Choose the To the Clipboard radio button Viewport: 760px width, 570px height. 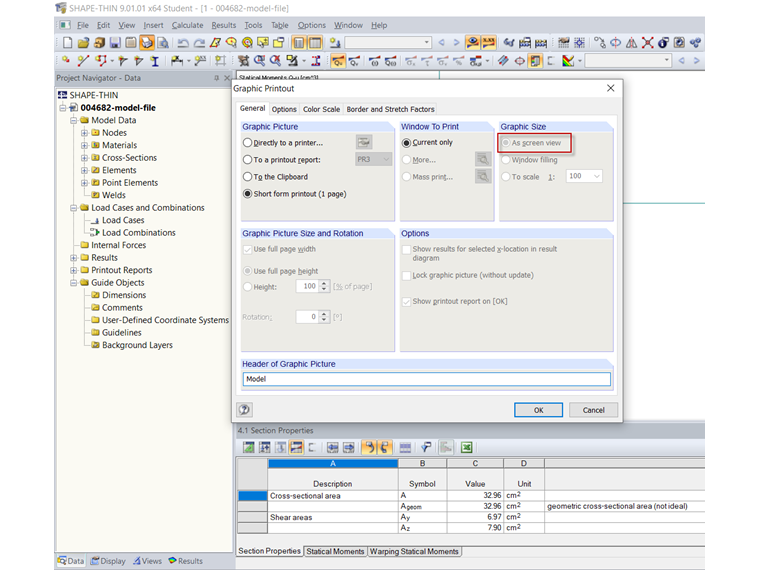pos(248,177)
